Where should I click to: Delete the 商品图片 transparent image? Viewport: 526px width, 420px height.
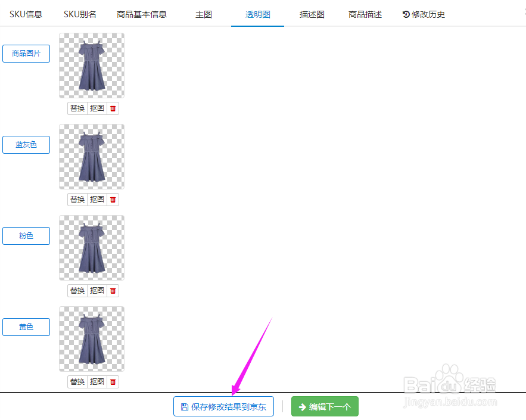[113, 108]
